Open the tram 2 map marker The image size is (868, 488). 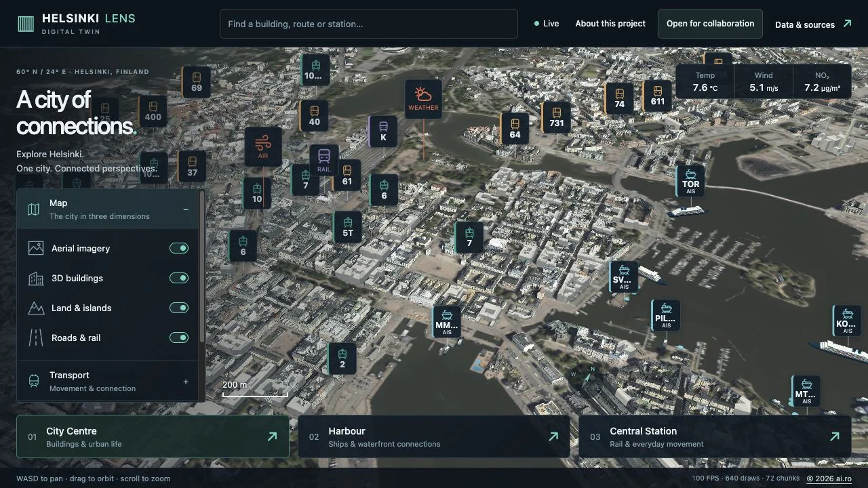pyautogui.click(x=342, y=359)
